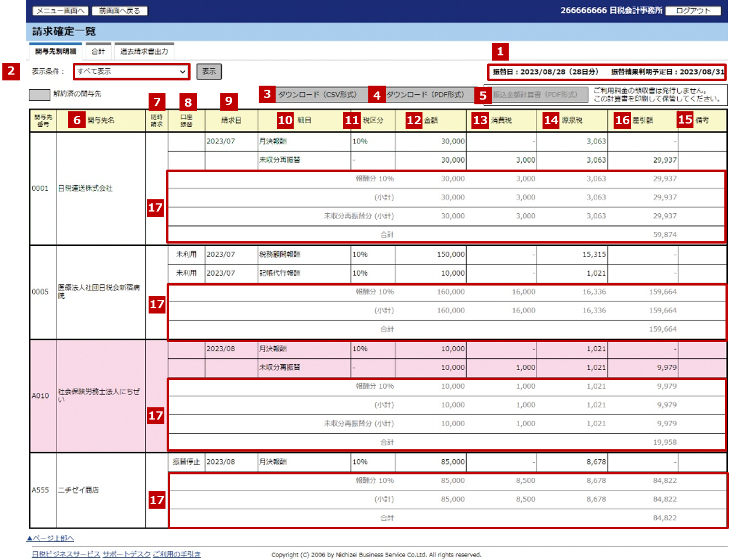Switch to the 合計 tab
The height and width of the screenshot is (560, 729).
point(98,52)
